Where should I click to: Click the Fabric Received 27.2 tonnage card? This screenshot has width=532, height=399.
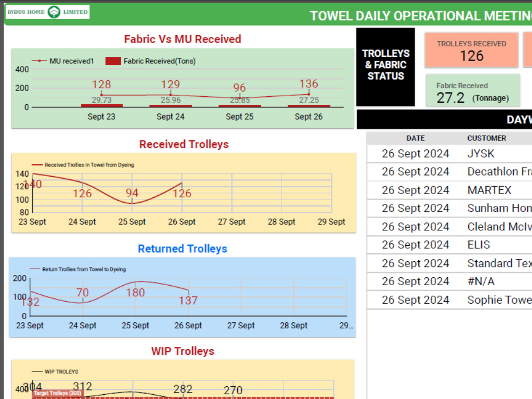pyautogui.click(x=472, y=90)
